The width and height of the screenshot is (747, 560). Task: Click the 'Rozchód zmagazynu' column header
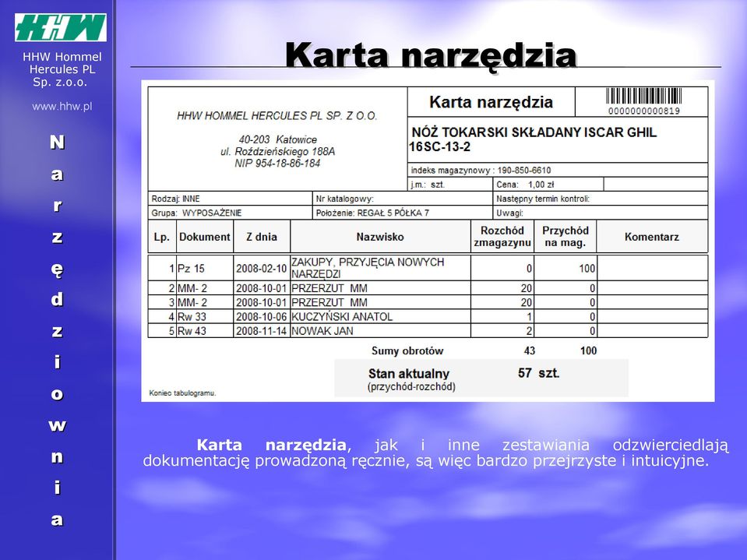pyautogui.click(x=502, y=237)
